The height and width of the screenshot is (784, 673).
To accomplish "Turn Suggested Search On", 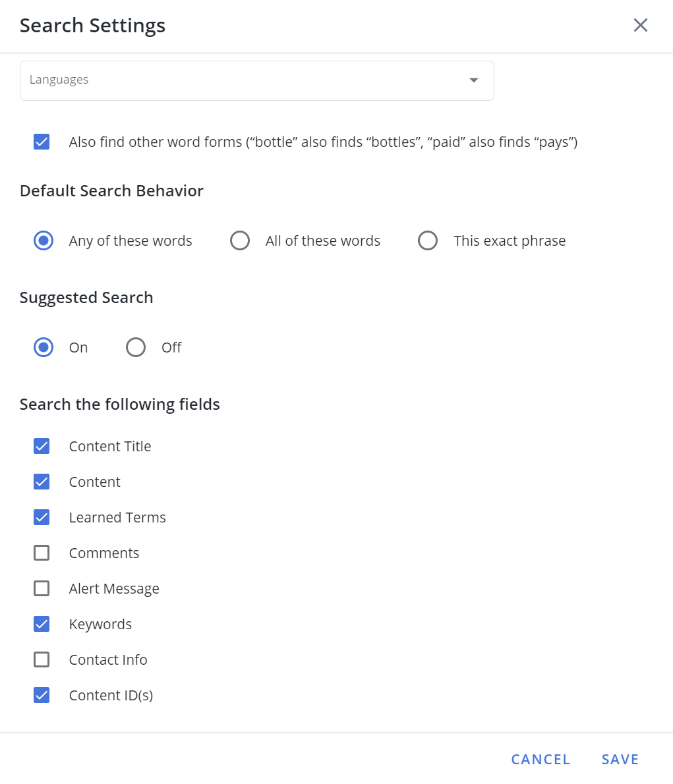I will coord(44,347).
